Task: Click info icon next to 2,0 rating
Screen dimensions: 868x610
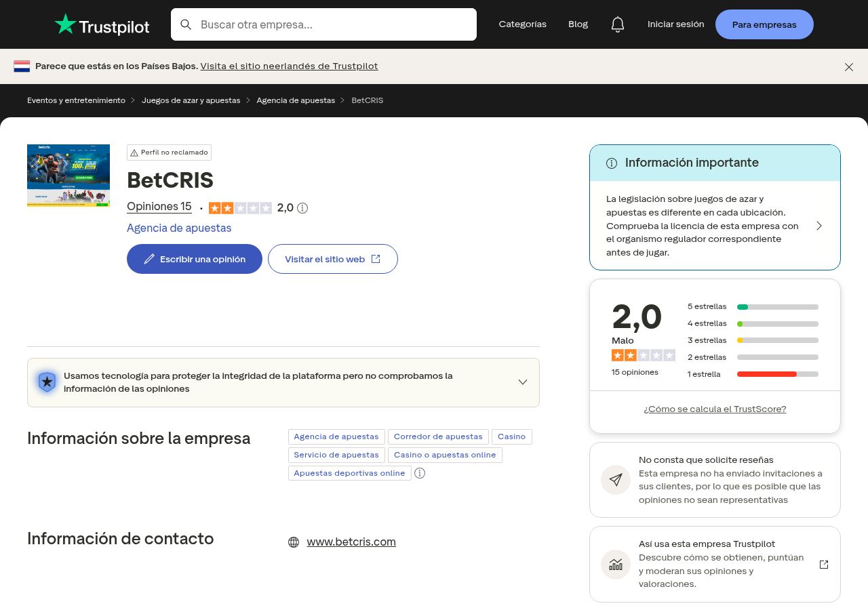Action: [x=302, y=208]
